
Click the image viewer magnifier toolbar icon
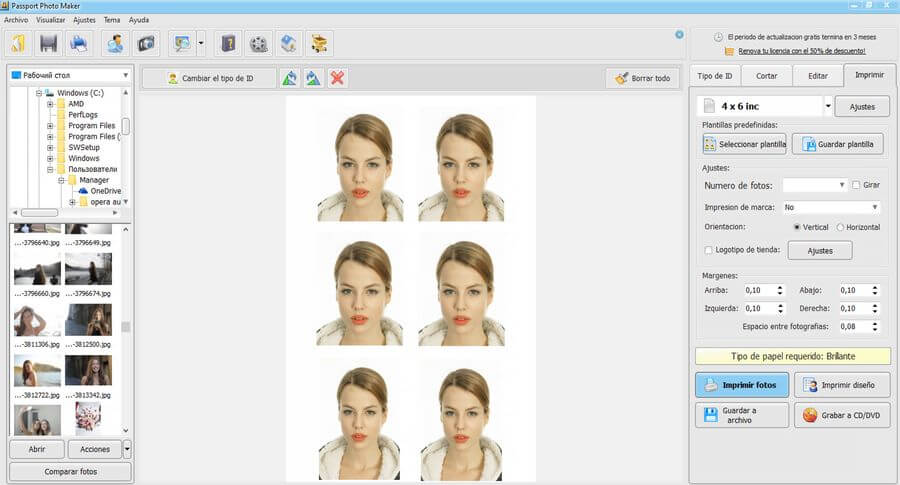point(183,44)
